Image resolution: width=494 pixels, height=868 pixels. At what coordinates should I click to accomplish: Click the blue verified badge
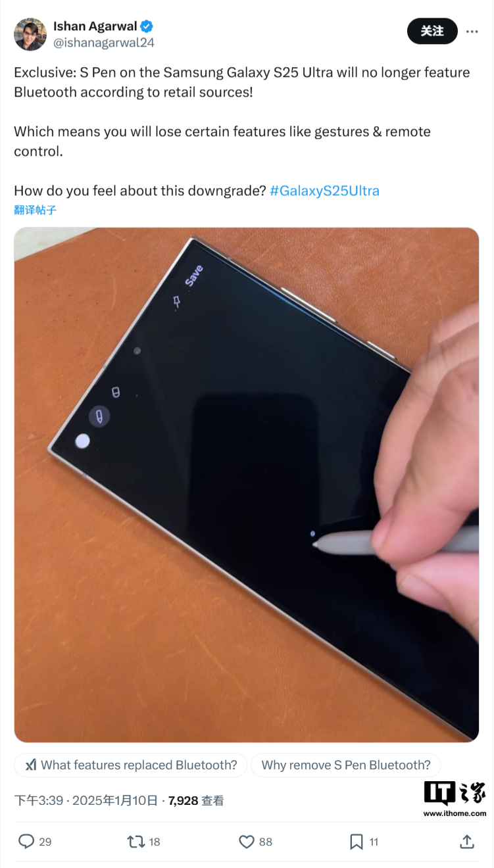pyautogui.click(x=147, y=26)
